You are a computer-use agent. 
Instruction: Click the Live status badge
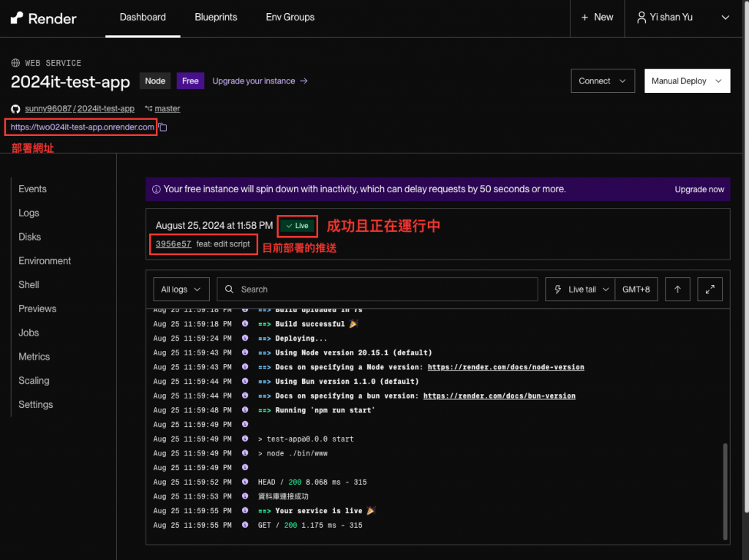tap(297, 225)
